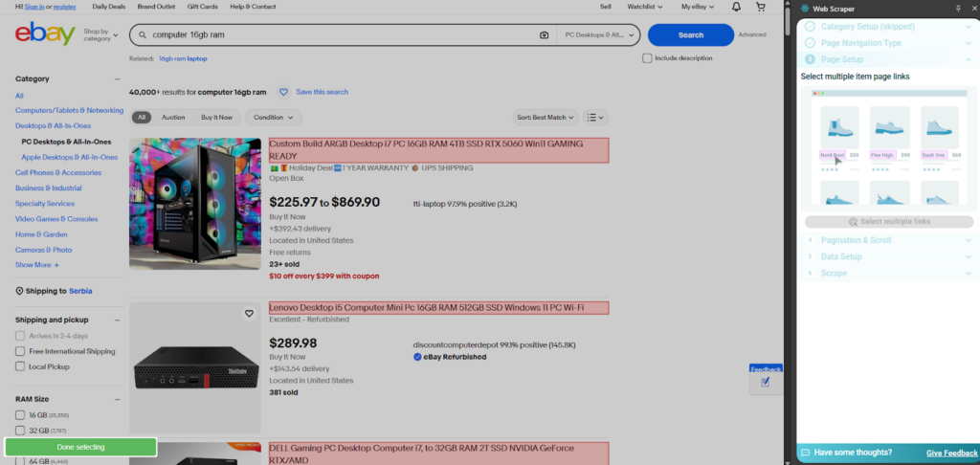This screenshot has height=465, width=980.
Task: Click the magnifier icon in search box
Action: click(x=143, y=35)
